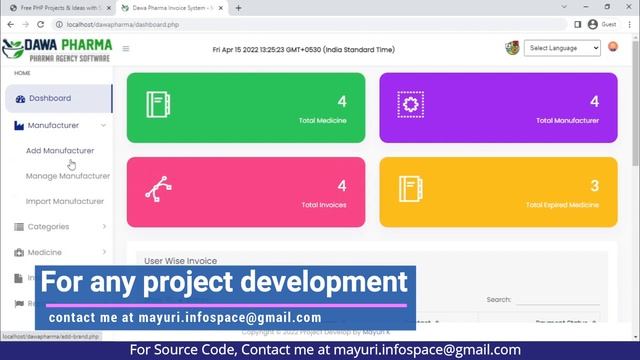
Task: Click the address bar URL
Action: click(x=123, y=24)
